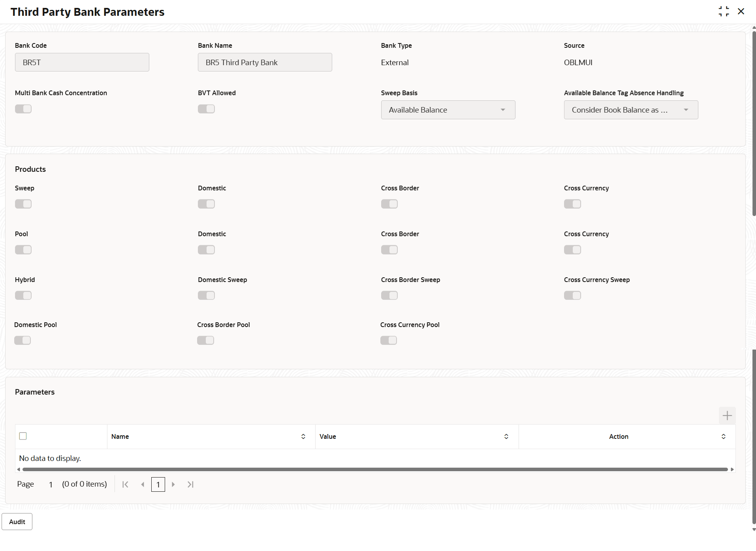The image size is (756, 551).
Task: Open Available Balance Tag Absence Handling dropdown
Action: (x=631, y=110)
